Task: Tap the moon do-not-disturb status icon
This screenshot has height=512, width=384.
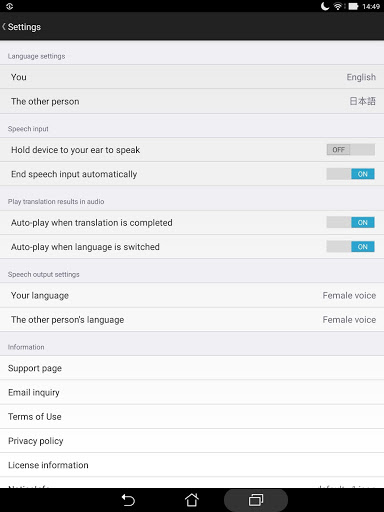Action: point(325,6)
